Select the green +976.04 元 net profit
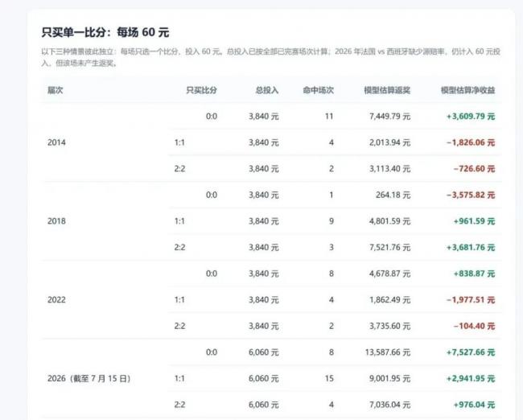 coord(474,405)
